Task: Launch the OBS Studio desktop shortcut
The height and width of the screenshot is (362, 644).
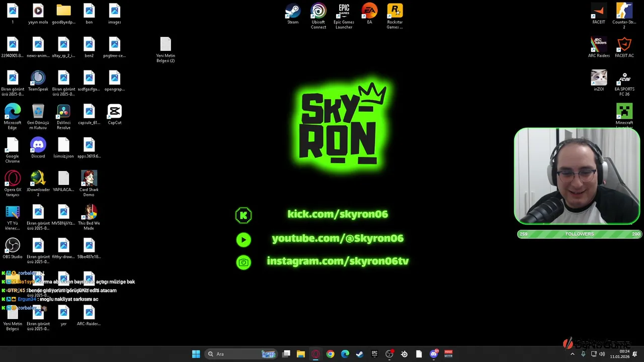Action: pos(13,248)
